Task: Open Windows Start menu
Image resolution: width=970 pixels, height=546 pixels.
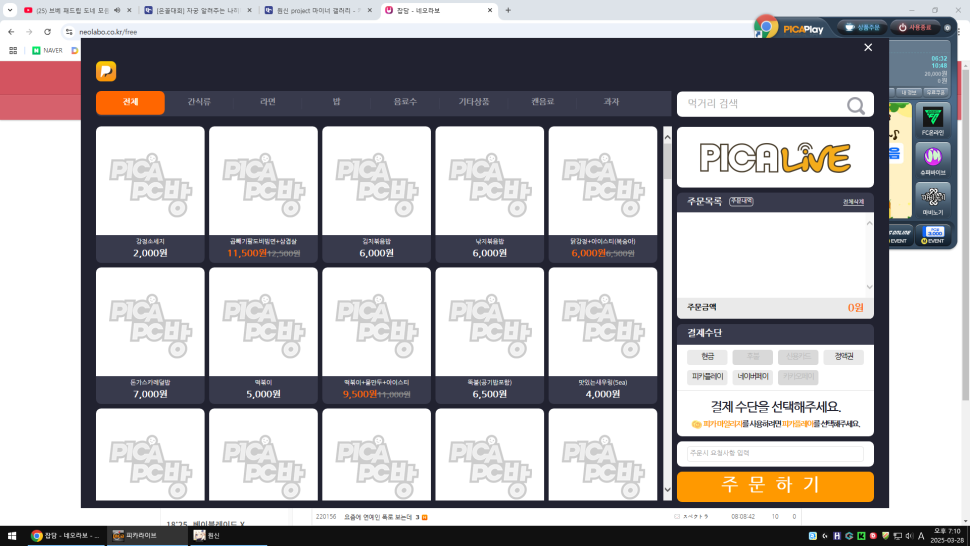Action: click(11, 536)
